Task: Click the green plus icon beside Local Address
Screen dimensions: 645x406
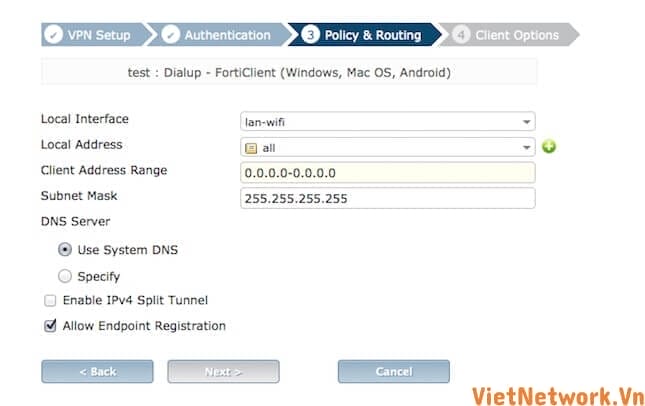Action: click(549, 146)
